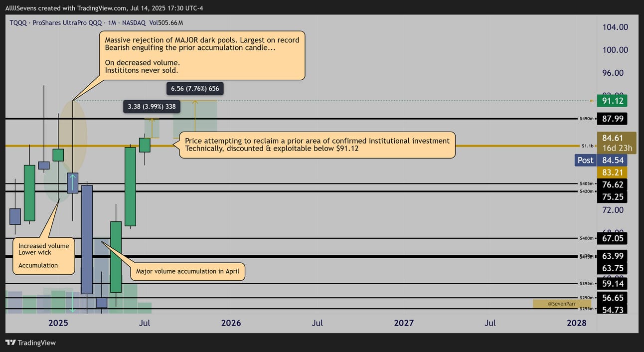The height and width of the screenshot is (352, 644).
Task: Select the 59.14 price level label
Action: [612, 284]
